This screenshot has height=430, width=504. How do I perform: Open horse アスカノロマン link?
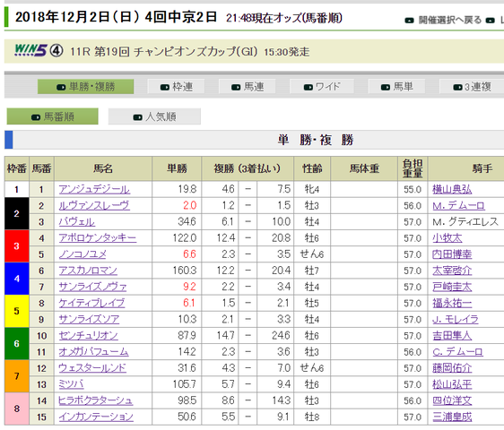88,271
